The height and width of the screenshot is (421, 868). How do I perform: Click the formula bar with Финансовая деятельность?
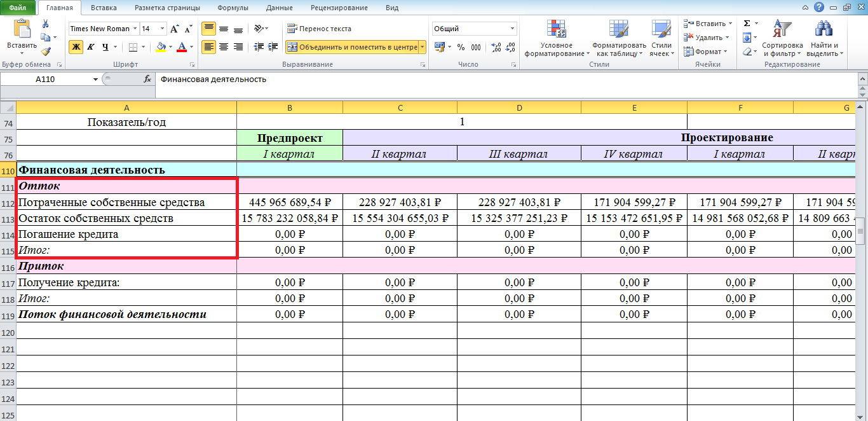click(x=507, y=79)
